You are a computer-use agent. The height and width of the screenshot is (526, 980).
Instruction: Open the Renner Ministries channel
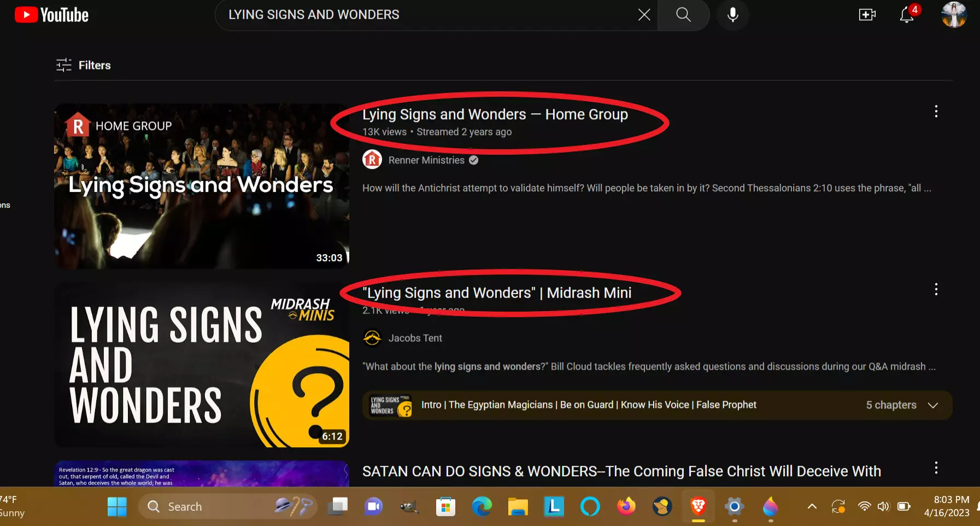(426, 160)
